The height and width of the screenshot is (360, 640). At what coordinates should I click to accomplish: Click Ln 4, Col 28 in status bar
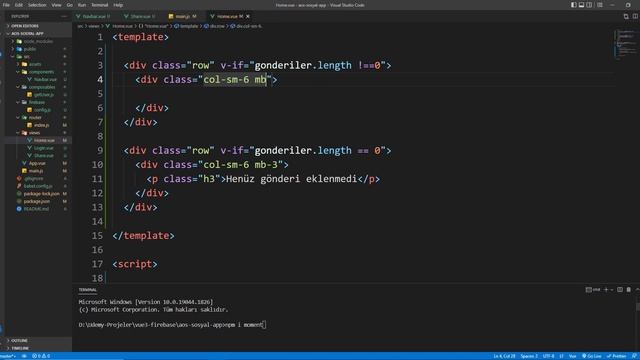[504, 356]
